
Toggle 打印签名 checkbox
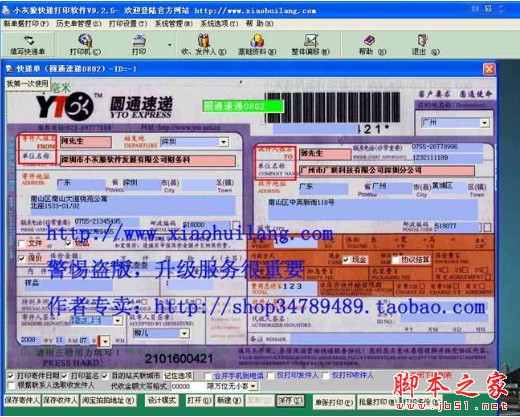pyautogui.click(x=64, y=376)
